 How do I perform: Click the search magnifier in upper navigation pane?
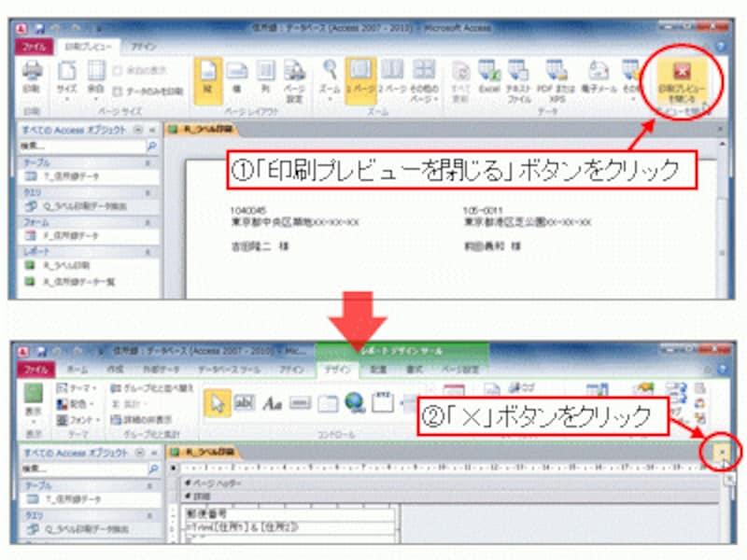point(152,147)
